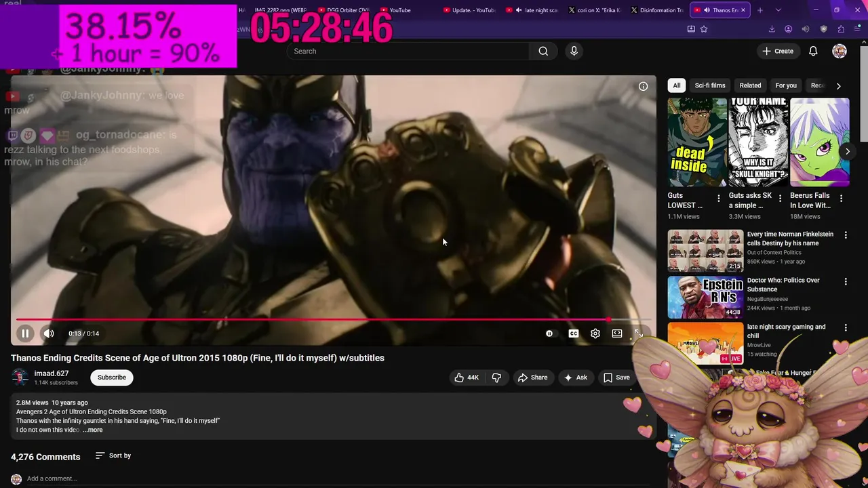
Task: Open the notifications bell
Action: pyautogui.click(x=813, y=51)
